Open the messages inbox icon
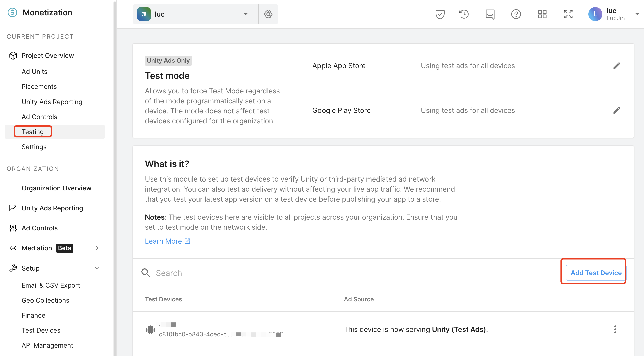This screenshot has width=644, height=356. [490, 14]
